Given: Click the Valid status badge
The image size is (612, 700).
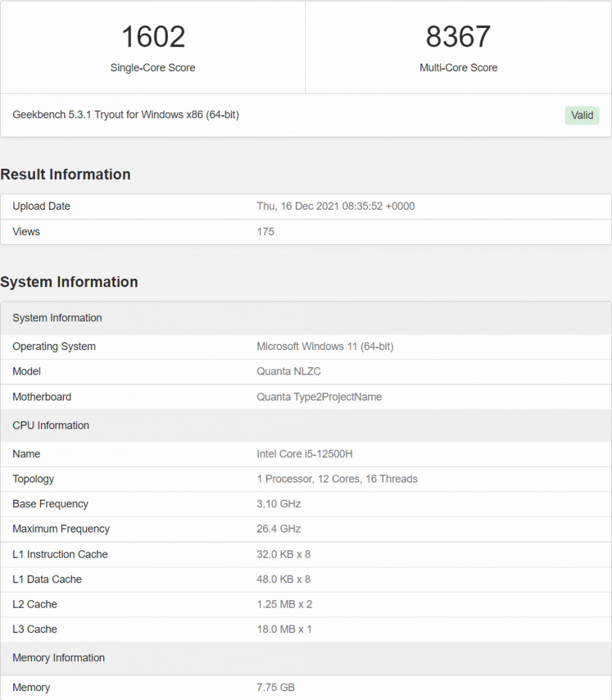Looking at the screenshot, I should 581,115.
